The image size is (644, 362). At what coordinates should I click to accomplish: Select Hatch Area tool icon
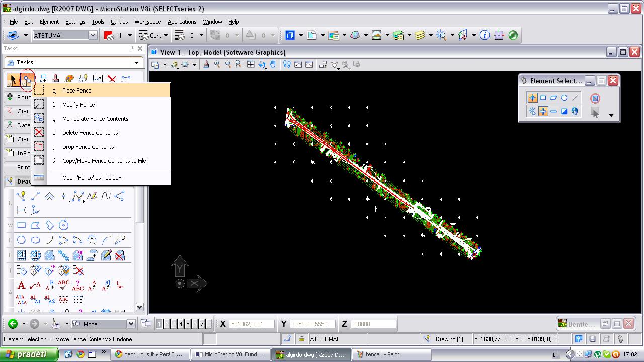(x=21, y=255)
